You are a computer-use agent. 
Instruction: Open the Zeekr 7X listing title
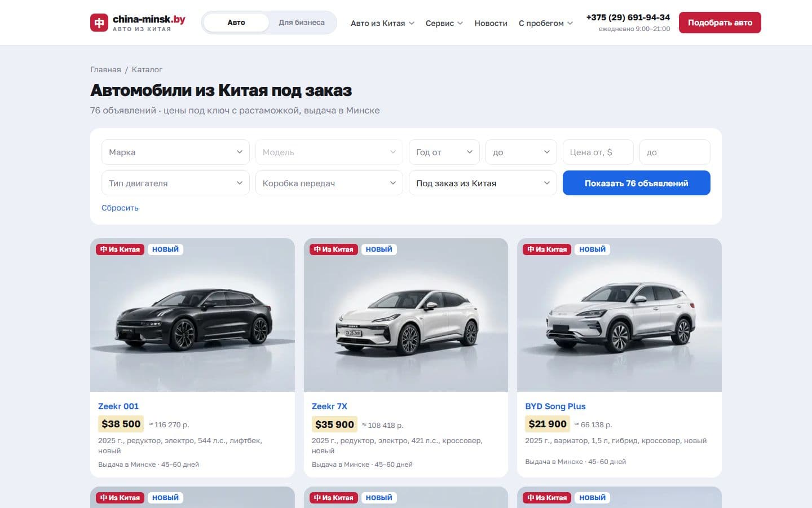[329, 406]
